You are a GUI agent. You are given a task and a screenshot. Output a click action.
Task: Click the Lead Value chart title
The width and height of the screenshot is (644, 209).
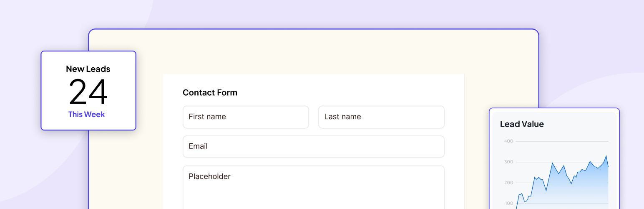(522, 124)
